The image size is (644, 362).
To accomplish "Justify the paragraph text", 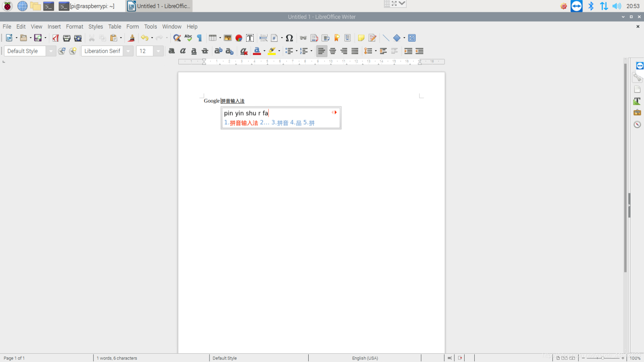I will pyautogui.click(x=355, y=51).
